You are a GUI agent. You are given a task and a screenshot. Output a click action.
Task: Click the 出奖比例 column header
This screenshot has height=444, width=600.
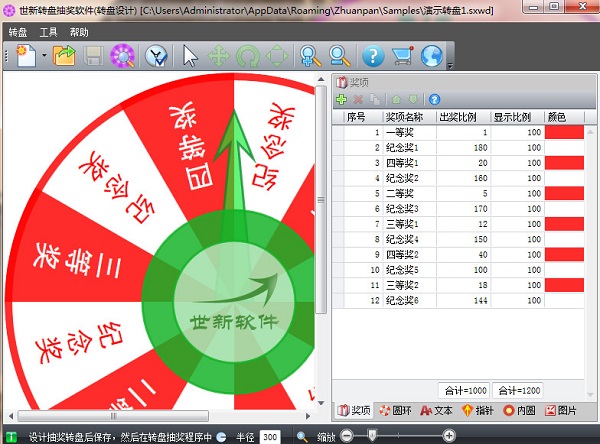click(463, 117)
